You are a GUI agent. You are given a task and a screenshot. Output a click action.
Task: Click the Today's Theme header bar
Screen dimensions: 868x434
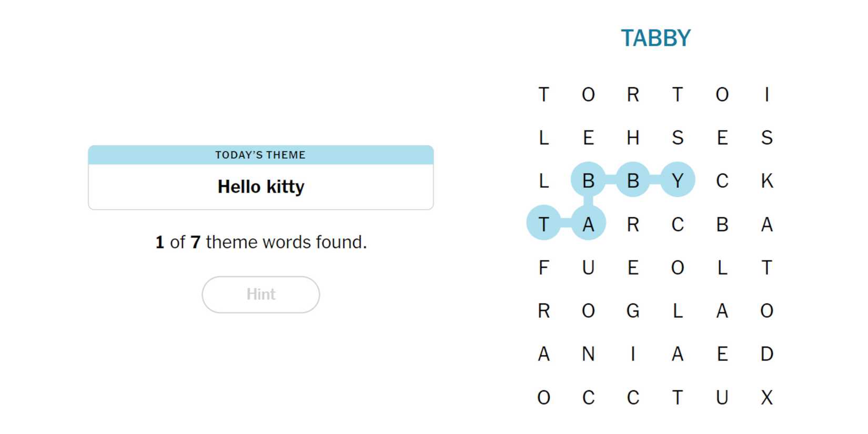pyautogui.click(x=260, y=155)
